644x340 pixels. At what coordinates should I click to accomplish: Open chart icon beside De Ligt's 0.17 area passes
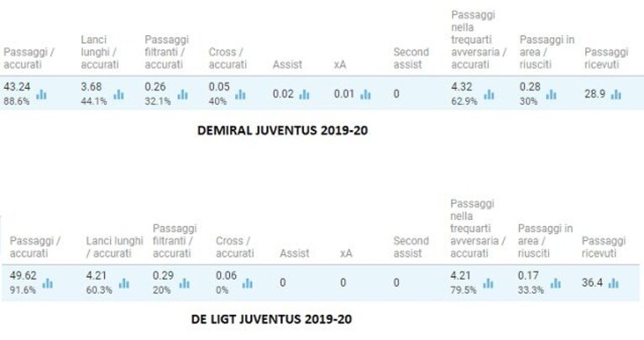tap(556, 284)
